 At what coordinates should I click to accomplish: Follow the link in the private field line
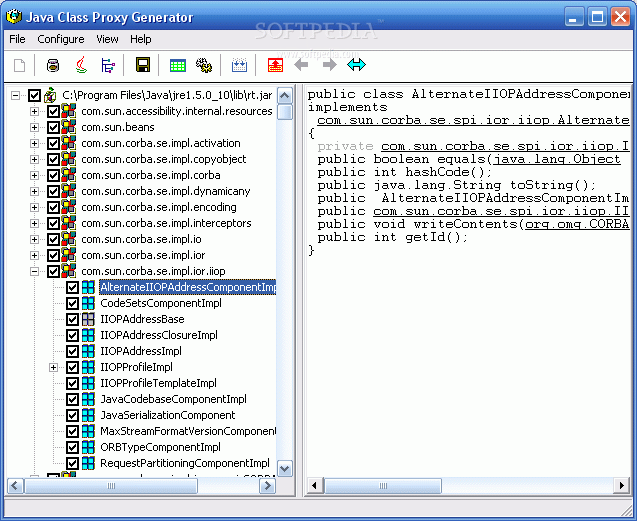[x=505, y=146]
